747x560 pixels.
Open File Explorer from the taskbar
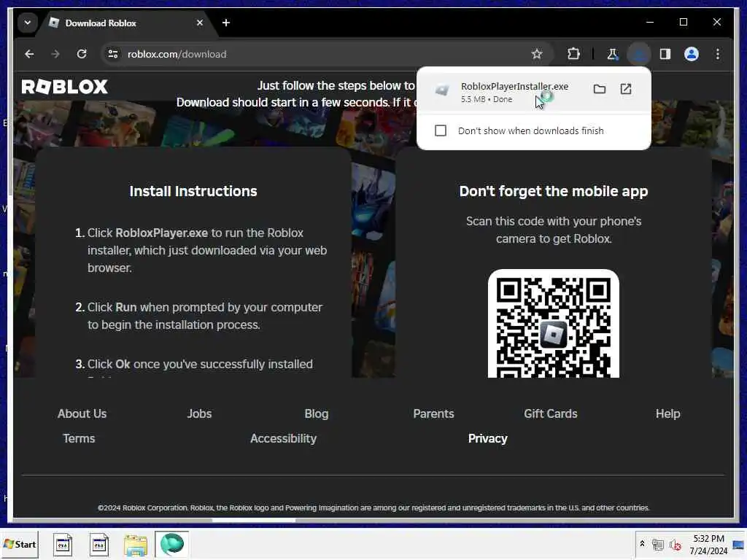(136, 545)
